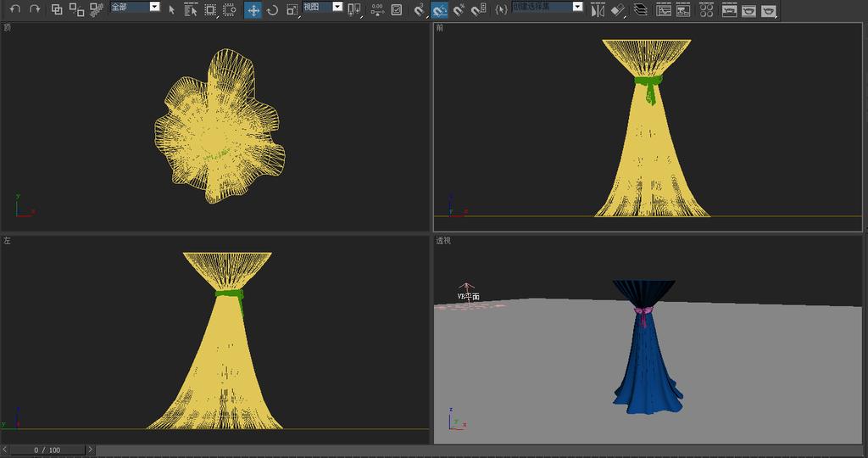Click the Align tool icon

click(618, 10)
